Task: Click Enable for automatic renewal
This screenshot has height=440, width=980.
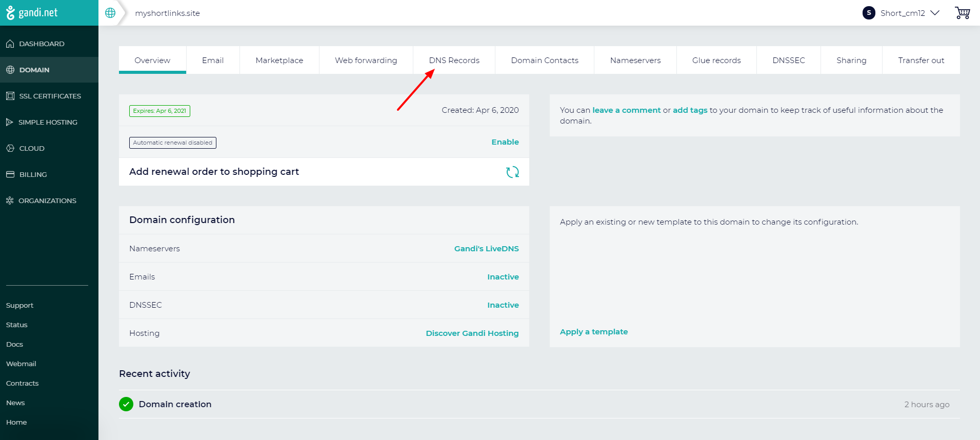Action: pos(505,142)
